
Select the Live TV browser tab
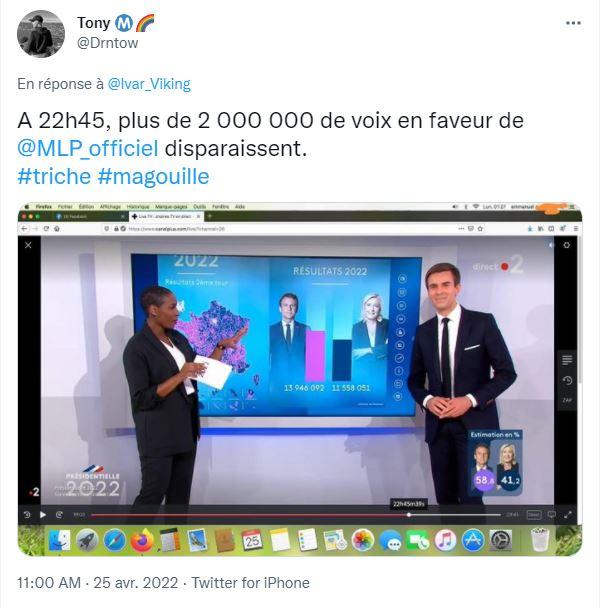(166, 216)
